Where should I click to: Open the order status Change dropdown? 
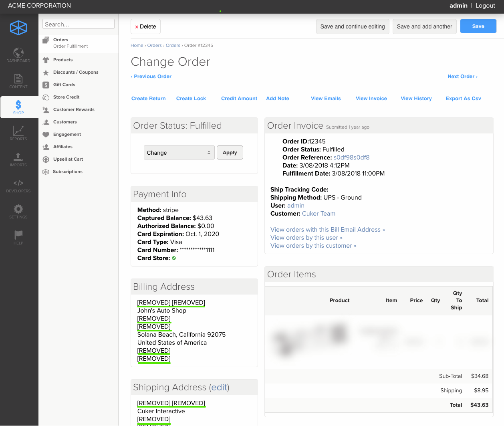tap(179, 153)
